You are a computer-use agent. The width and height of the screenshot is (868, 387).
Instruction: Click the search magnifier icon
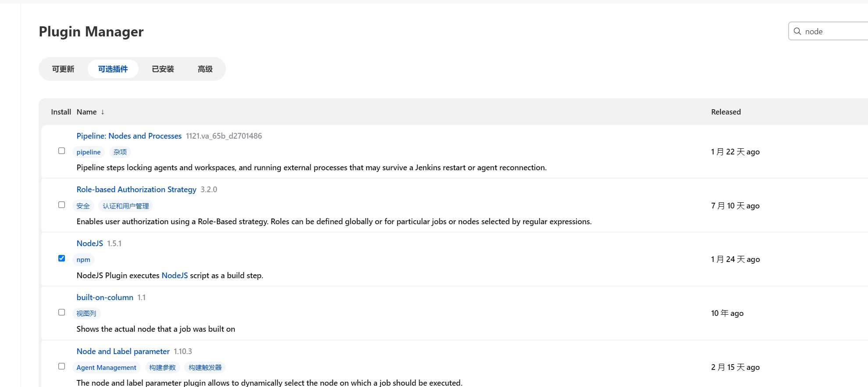(797, 31)
